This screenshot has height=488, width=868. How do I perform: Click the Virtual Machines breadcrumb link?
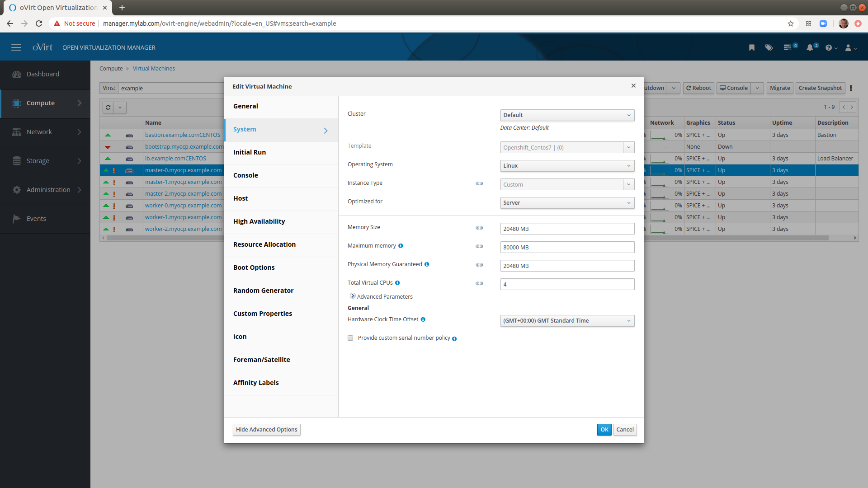pyautogui.click(x=154, y=69)
